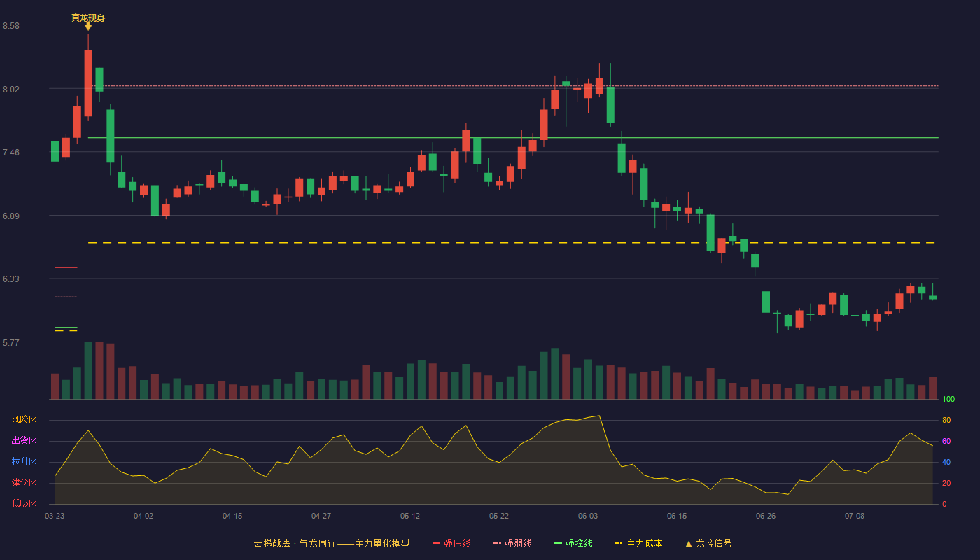Click the 05-22 date label
Viewport: 980px width, 560px height.
pos(499,516)
